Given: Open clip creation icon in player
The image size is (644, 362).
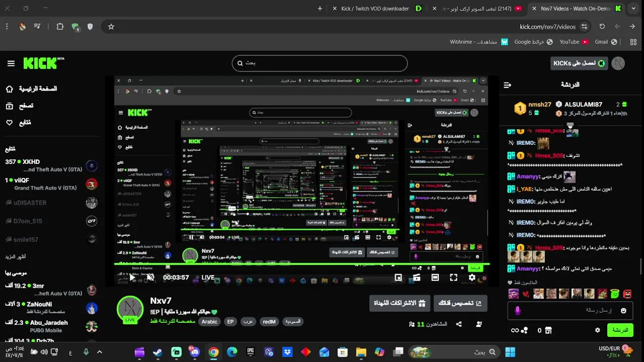Looking at the screenshot, I should 417,277.
